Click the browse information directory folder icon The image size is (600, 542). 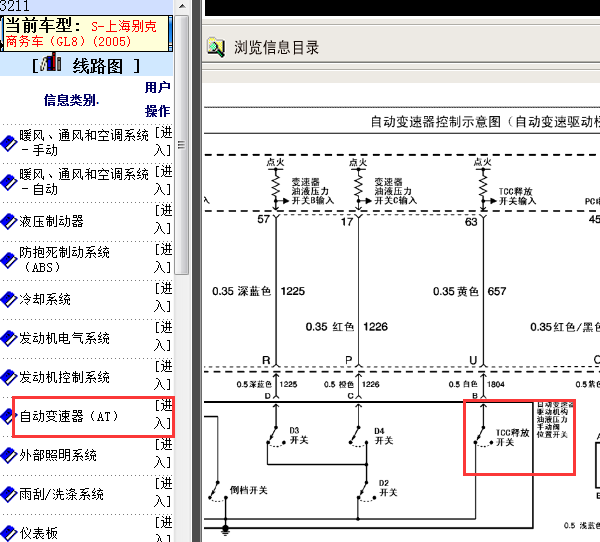coord(216,47)
